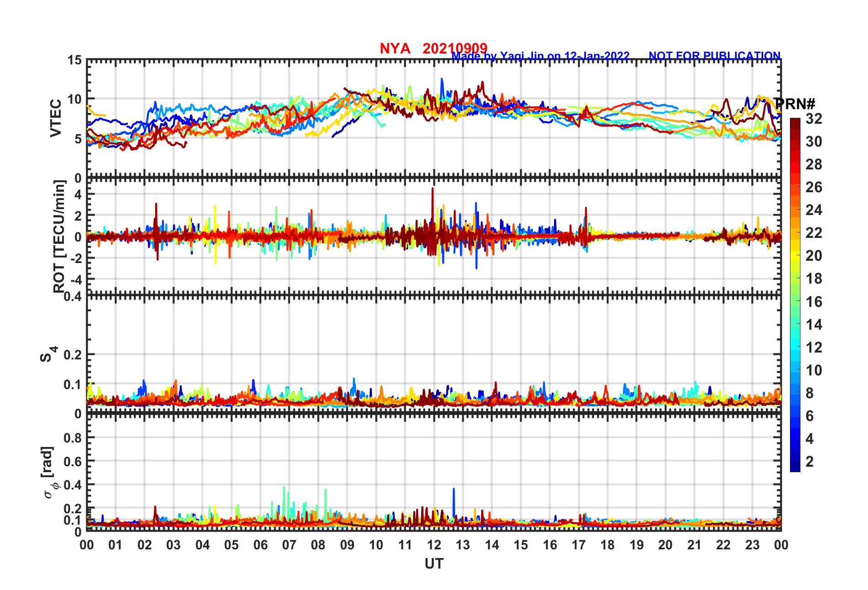Click the "0.6" tick on the sigma-phi axis
This screenshot has height=590, width=868.
[x=73, y=461]
